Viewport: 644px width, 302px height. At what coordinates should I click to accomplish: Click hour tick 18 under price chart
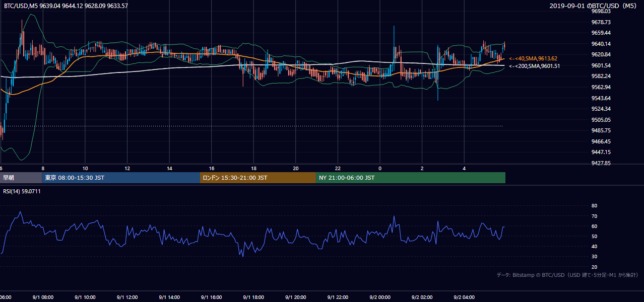pyautogui.click(x=253, y=169)
